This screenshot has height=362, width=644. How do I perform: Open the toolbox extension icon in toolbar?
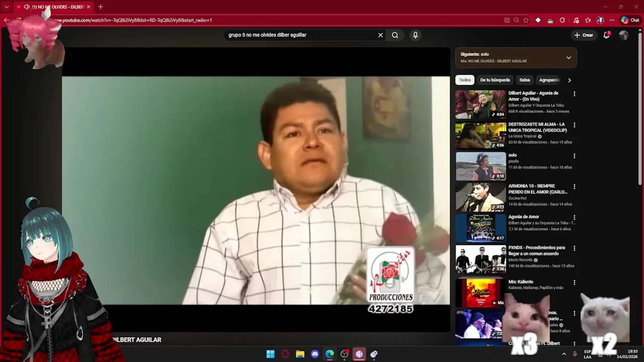(x=550, y=20)
